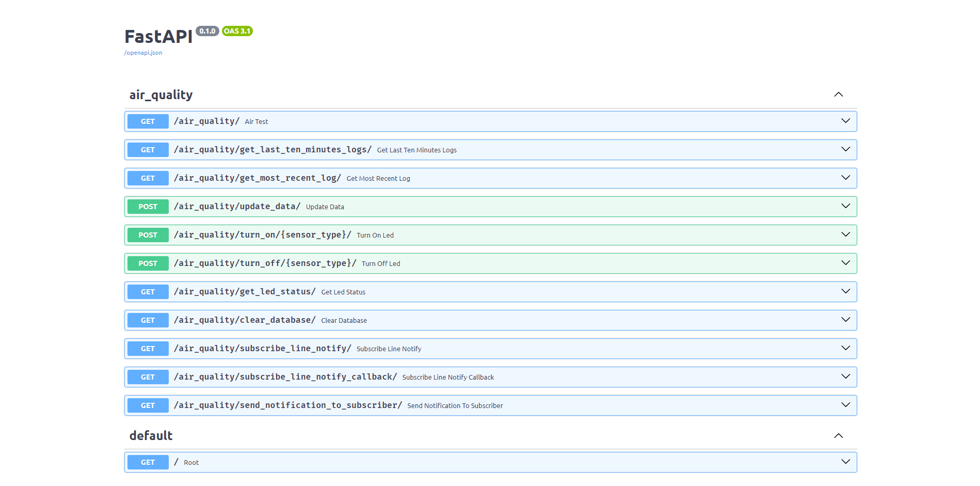Viewport: 980px width, 486px height.
Task: Click the FastAPI title
Action: (x=158, y=37)
